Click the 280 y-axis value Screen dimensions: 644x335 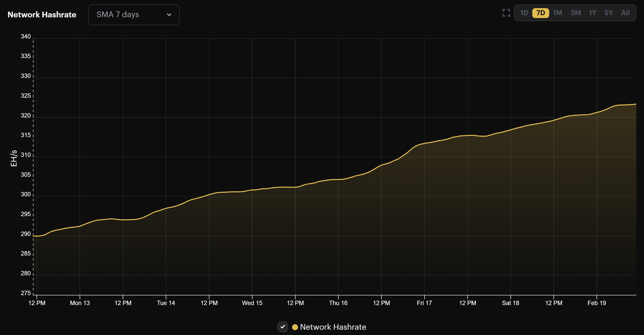(26, 273)
